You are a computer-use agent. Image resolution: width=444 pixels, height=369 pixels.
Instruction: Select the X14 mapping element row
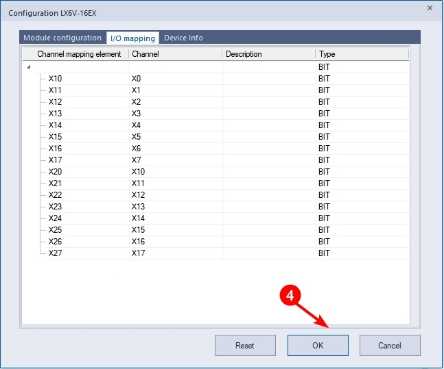click(x=215, y=125)
